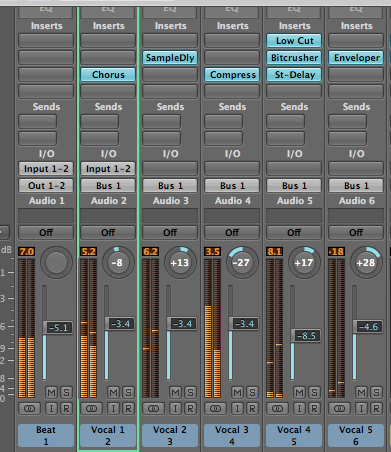The width and height of the screenshot is (391, 452).
Task: Click the Vocal 2 pan knob showing +13
Action: coord(179,263)
